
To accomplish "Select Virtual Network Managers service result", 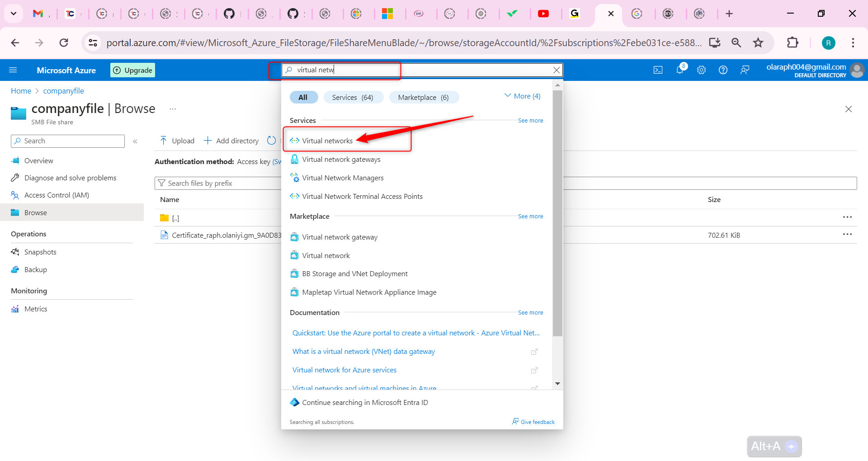I will pyautogui.click(x=343, y=178).
